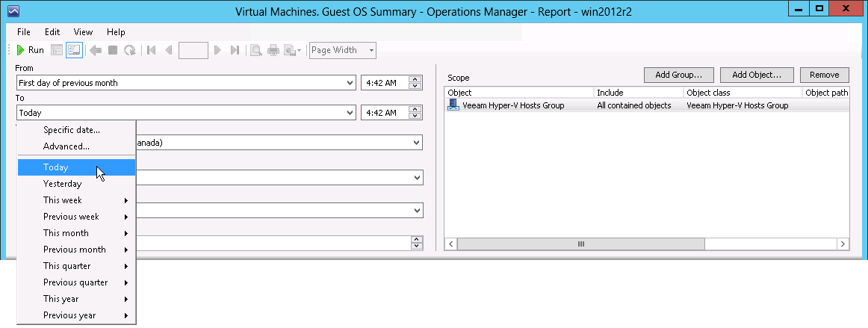Viewport: 868px width, 328px height.
Task: Click the Add Group... button
Action: [679, 75]
